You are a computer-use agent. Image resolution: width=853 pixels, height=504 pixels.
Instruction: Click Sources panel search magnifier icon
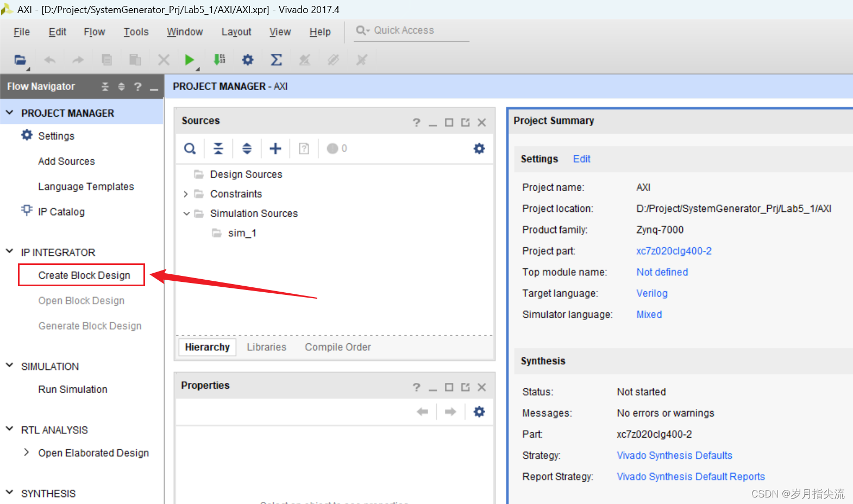pos(190,148)
